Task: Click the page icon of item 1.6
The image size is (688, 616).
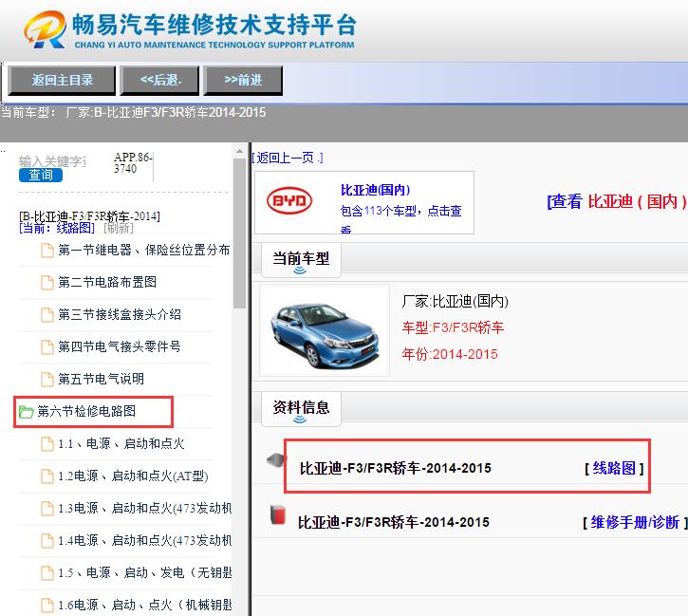Action: point(47,606)
